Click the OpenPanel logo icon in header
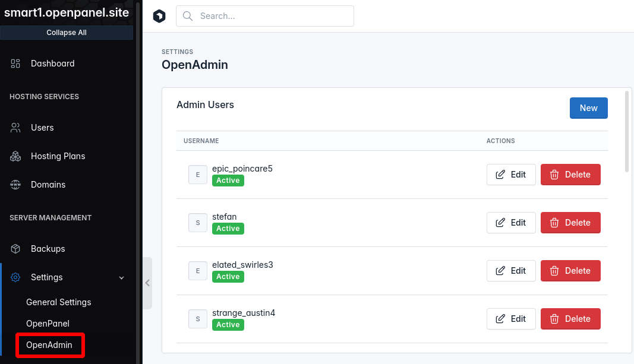The height and width of the screenshot is (364, 634). [159, 16]
